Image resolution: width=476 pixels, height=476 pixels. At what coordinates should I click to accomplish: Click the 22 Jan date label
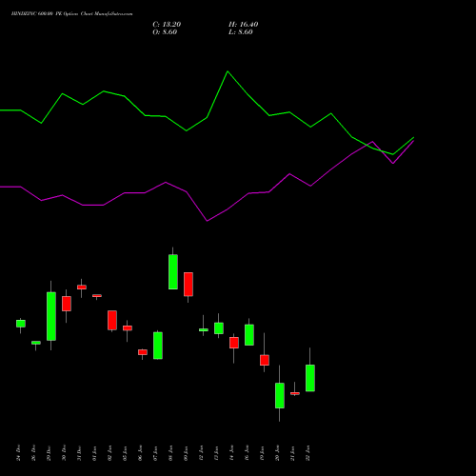[x=307, y=453]
